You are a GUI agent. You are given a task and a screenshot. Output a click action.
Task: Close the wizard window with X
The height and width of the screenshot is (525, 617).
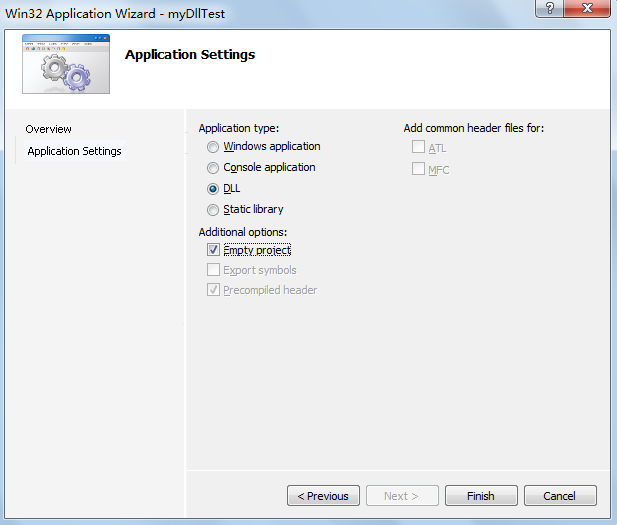pyautogui.click(x=587, y=8)
